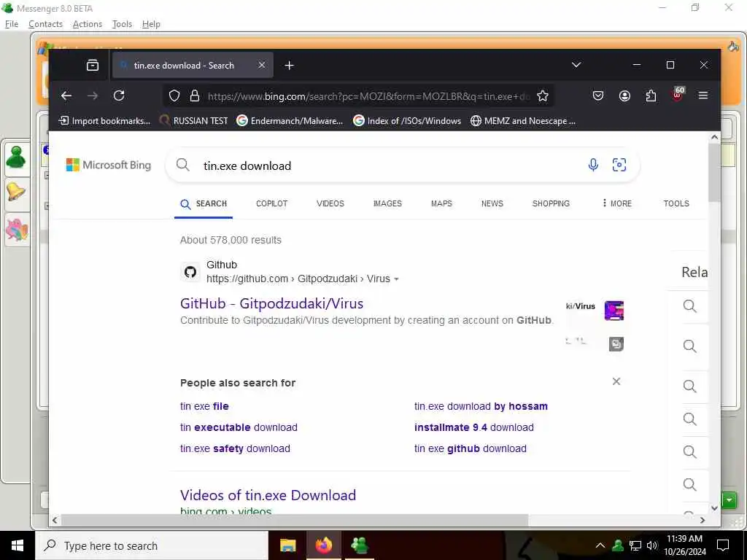The image size is (747, 560).
Task: Click the Microsoft Bing logo
Action: tap(109, 165)
